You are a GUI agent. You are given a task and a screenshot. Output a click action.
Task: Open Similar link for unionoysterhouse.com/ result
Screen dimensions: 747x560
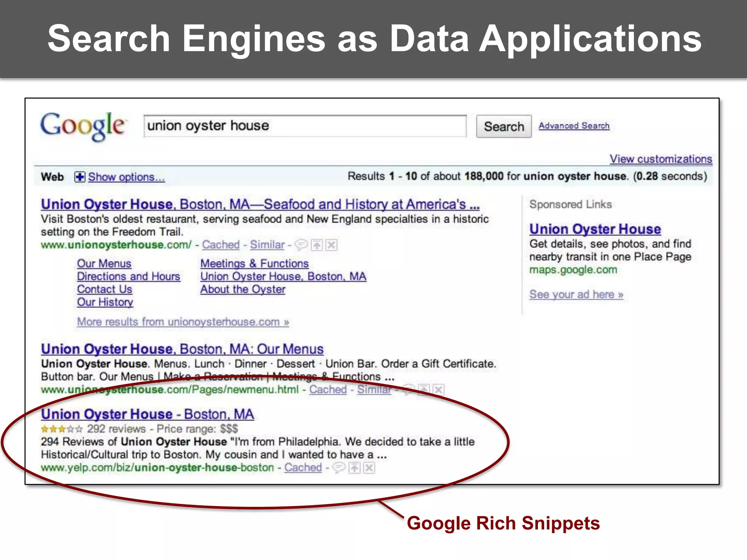point(267,245)
